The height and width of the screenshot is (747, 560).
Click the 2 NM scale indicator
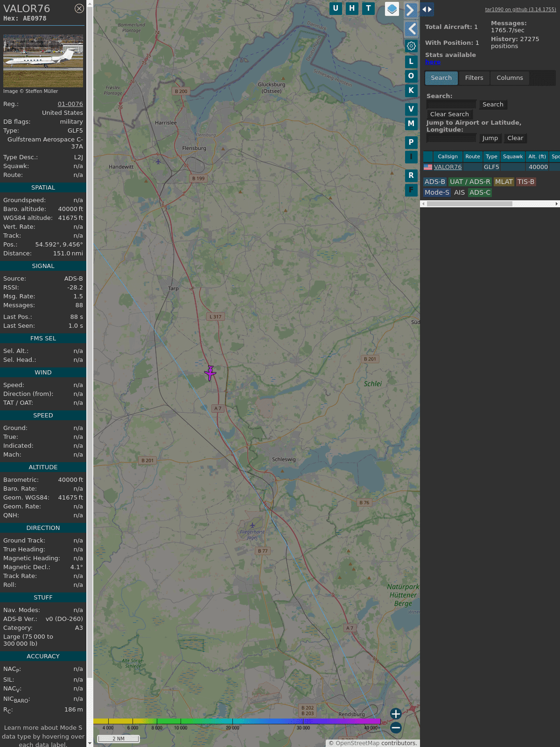(x=119, y=739)
